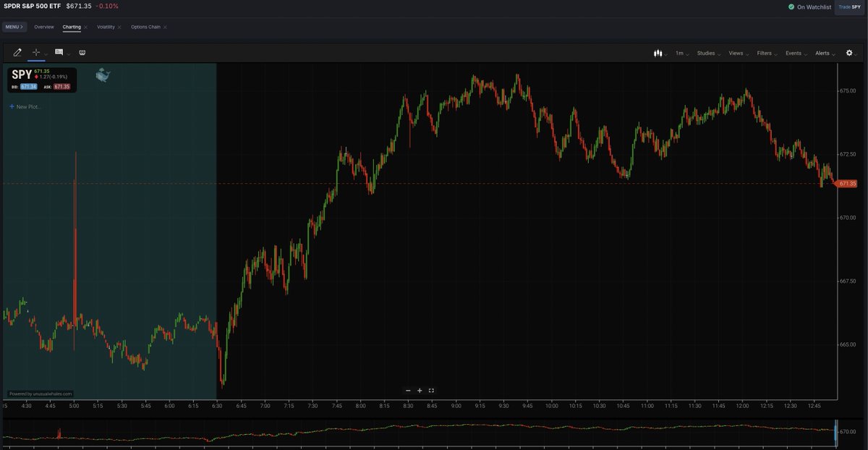Image resolution: width=868 pixels, height=450 pixels.
Task: Zoom out chart with minus icon
Action: tap(408, 391)
